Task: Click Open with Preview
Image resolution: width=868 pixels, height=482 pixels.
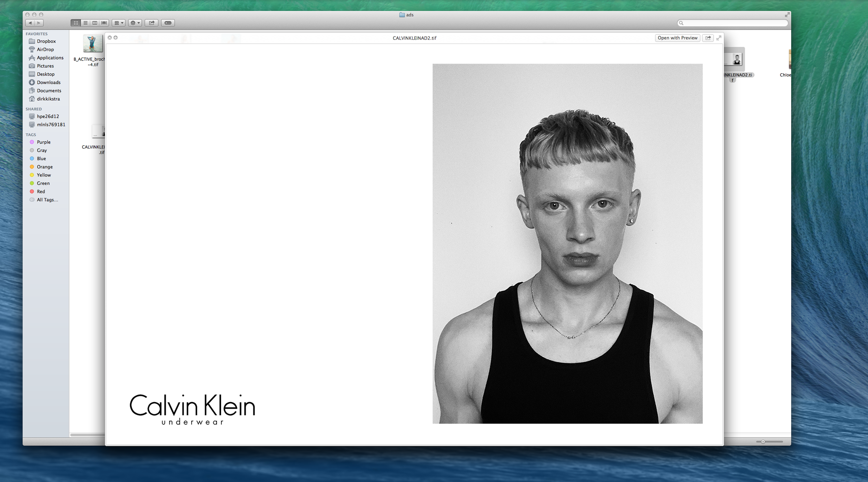Action: (x=677, y=38)
